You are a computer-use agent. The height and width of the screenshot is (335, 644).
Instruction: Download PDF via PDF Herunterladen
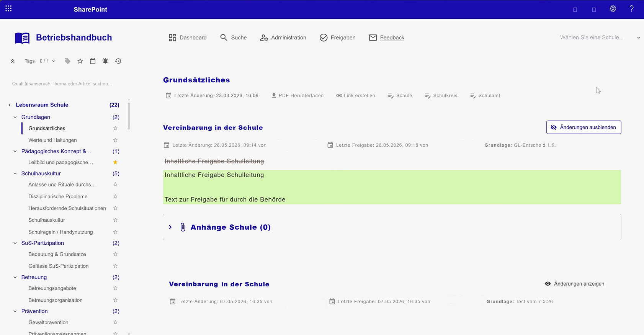(297, 95)
